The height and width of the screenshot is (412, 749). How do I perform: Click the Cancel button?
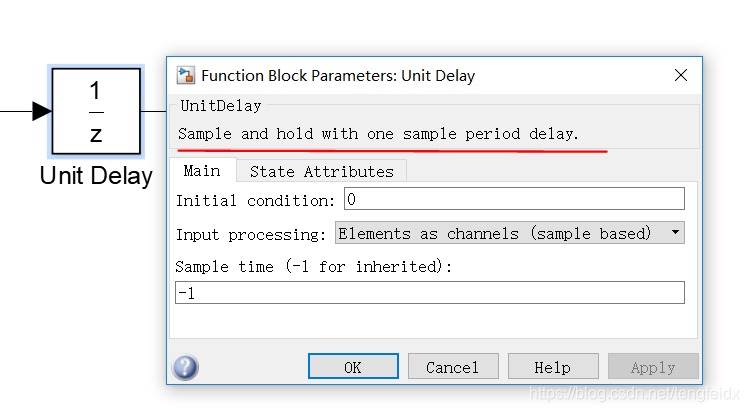tap(453, 367)
